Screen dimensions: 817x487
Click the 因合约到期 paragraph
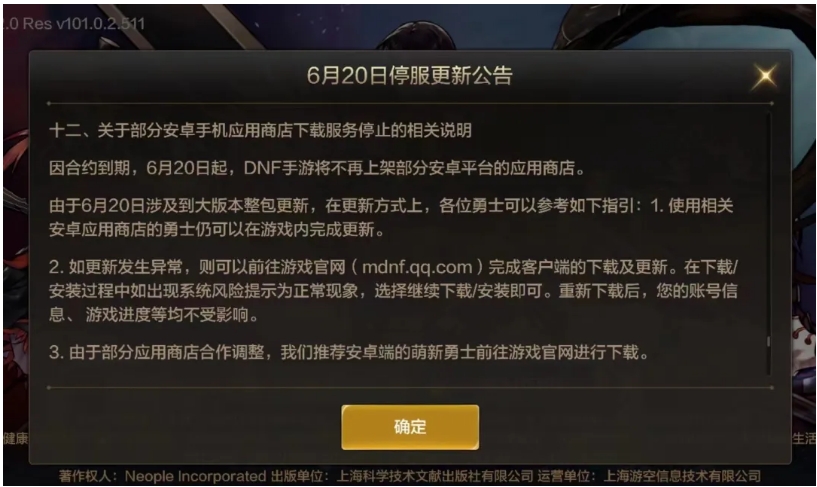tap(317, 168)
